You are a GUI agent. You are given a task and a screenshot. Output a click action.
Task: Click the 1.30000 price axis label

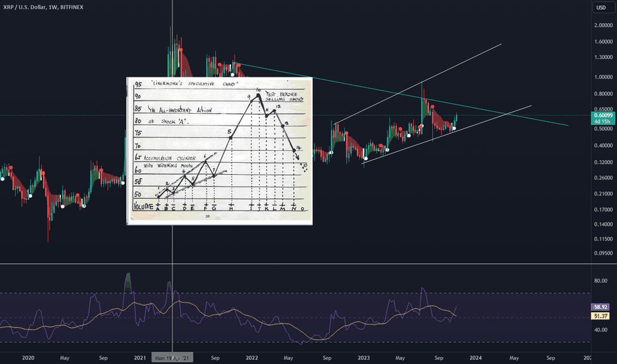tap(603, 58)
